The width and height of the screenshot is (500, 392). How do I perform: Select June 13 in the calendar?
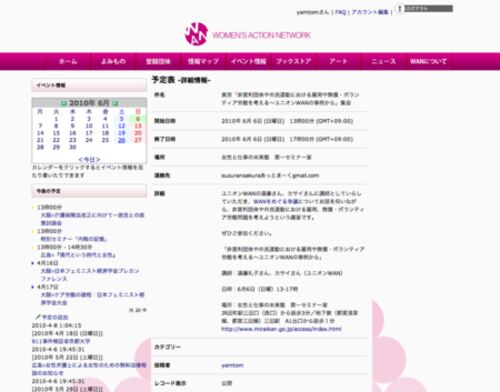(138, 126)
